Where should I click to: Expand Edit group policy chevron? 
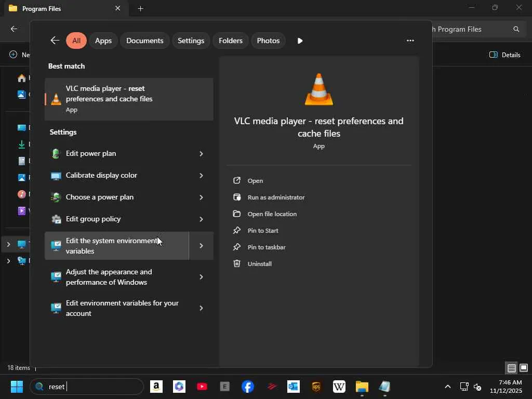[x=201, y=219]
